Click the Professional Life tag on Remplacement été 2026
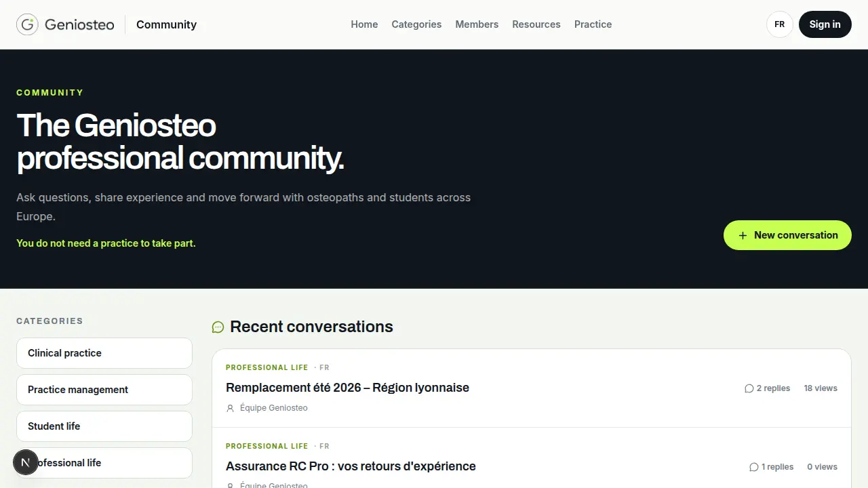This screenshot has width=868, height=488. 267,367
